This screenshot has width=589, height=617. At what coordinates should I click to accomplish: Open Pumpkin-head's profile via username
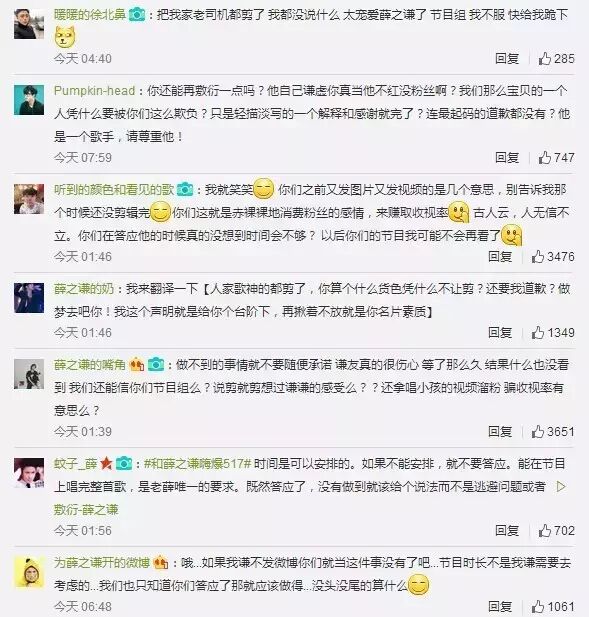94,91
